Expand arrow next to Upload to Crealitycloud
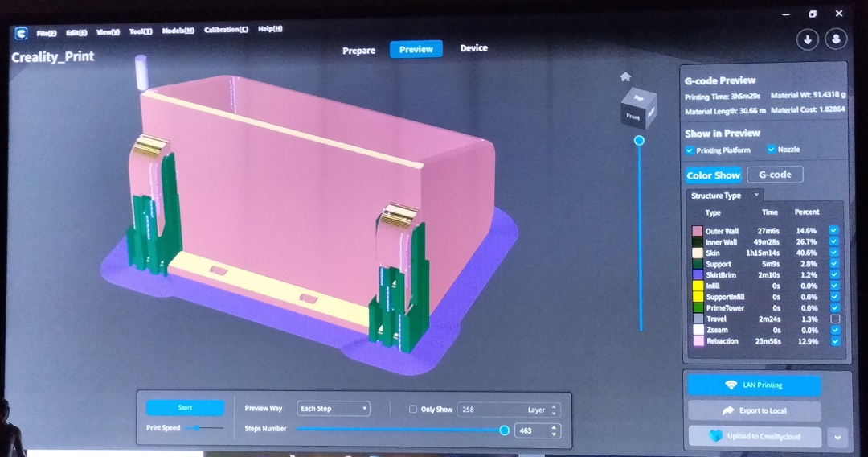The image size is (868, 457). coord(837,438)
